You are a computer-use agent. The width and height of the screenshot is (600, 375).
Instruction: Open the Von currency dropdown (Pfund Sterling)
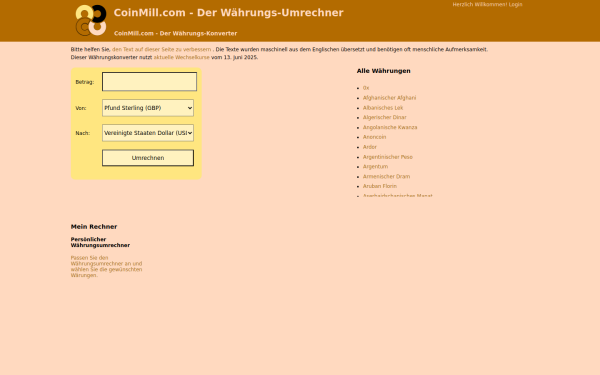pyautogui.click(x=148, y=108)
